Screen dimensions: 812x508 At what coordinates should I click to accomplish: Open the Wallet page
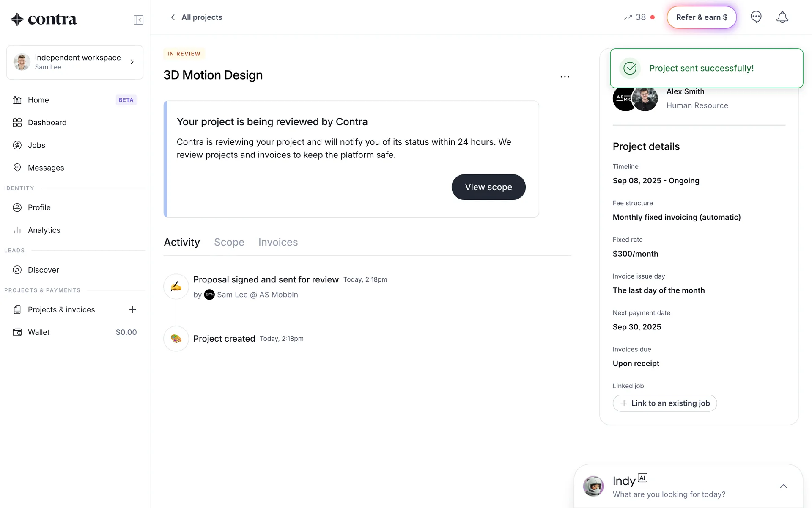click(39, 332)
